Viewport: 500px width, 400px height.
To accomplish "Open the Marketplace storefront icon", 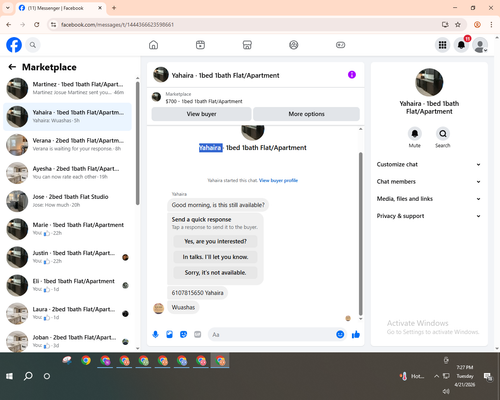I will (x=247, y=45).
